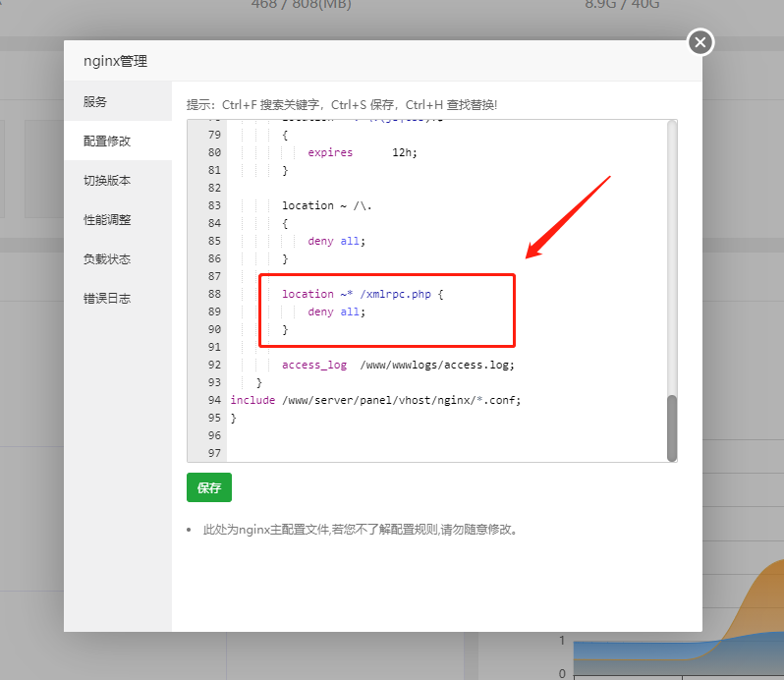
Task: Click the access_log directive line
Action: pos(398,365)
